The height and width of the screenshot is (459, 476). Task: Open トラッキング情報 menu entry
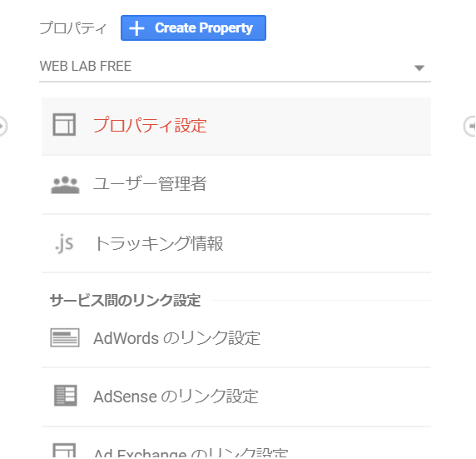coord(236,243)
